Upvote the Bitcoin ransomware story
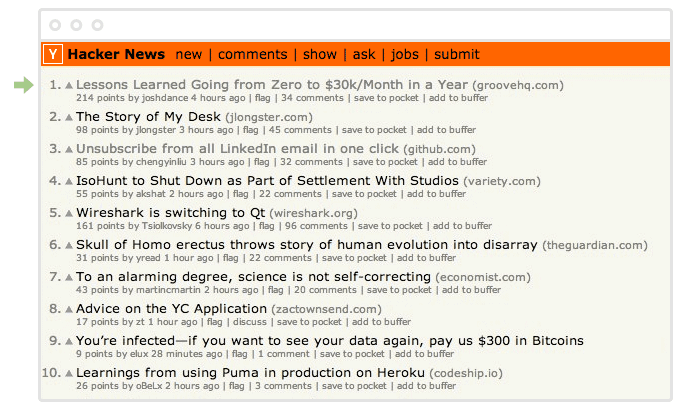Viewport: 690px width, 410px height. tap(69, 341)
